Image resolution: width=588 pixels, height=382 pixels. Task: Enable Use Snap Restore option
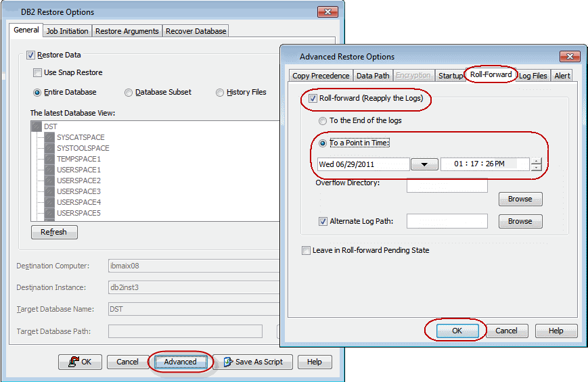38,73
